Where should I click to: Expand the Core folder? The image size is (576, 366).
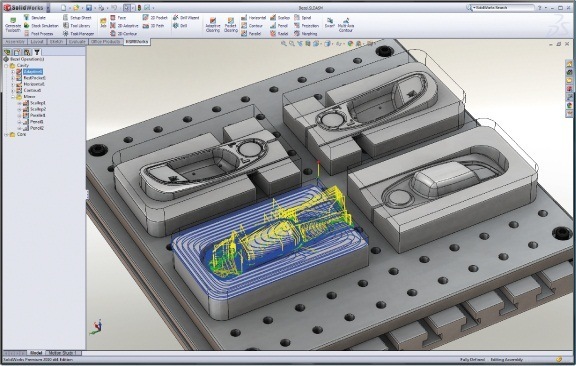pos(6,134)
